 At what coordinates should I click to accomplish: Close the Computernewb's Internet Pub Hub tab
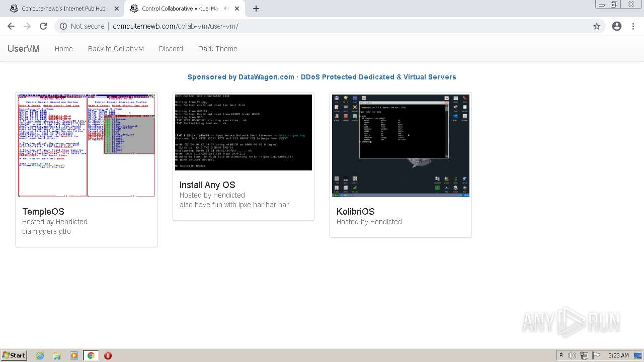point(117,9)
